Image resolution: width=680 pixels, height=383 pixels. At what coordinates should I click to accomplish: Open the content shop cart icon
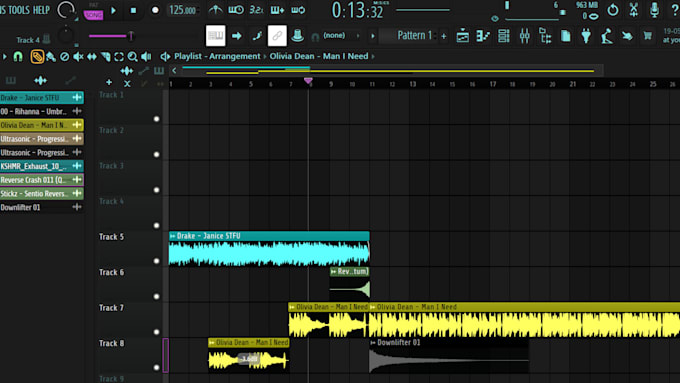point(647,36)
